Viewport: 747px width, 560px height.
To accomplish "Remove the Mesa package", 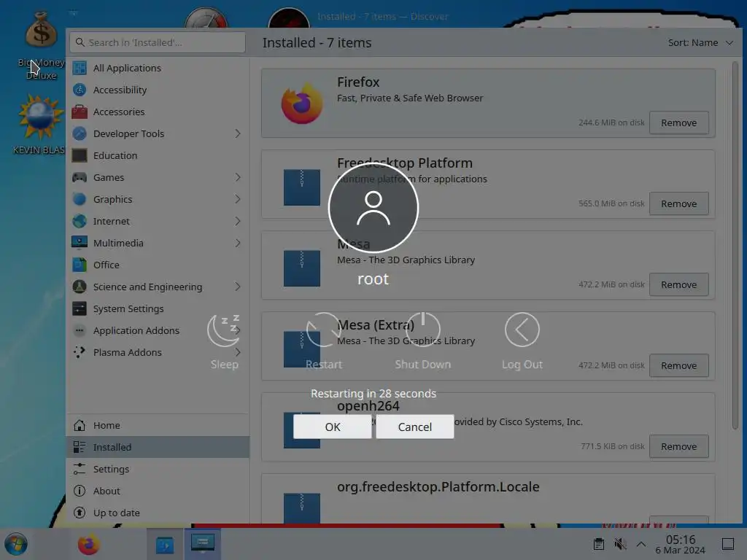I will 678,285.
